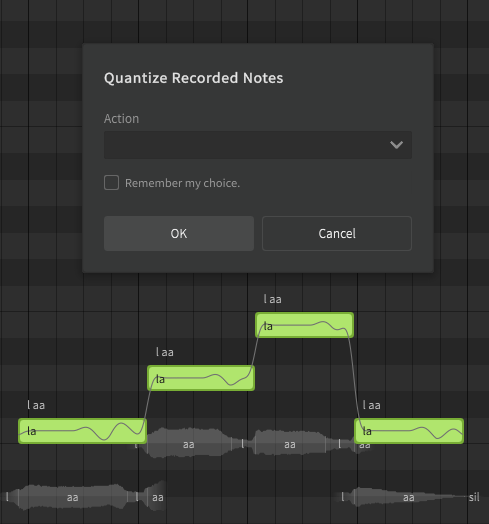Click 'l aa' phoneme label above last note
Viewport: 489px width, 524px height.
(x=372, y=405)
